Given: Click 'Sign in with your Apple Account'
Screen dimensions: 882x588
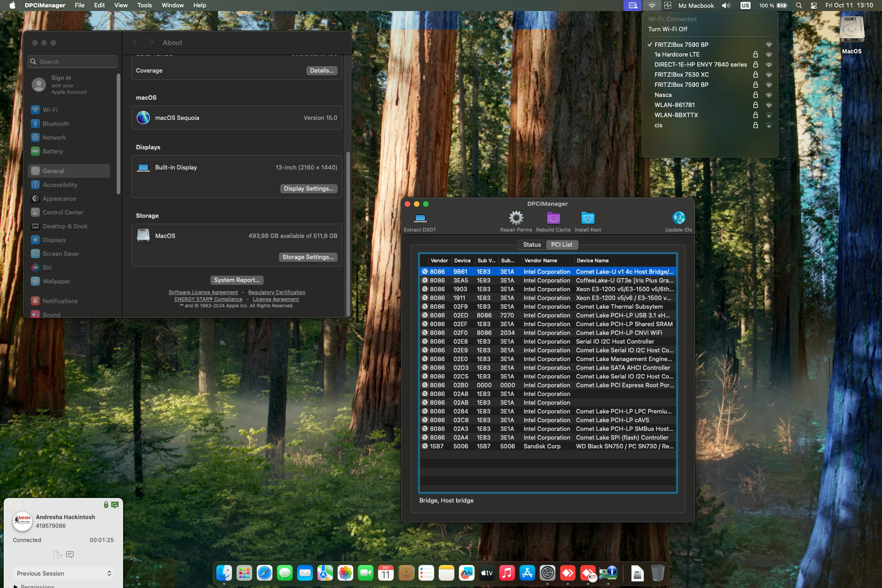Looking at the screenshot, I should 69,85.
